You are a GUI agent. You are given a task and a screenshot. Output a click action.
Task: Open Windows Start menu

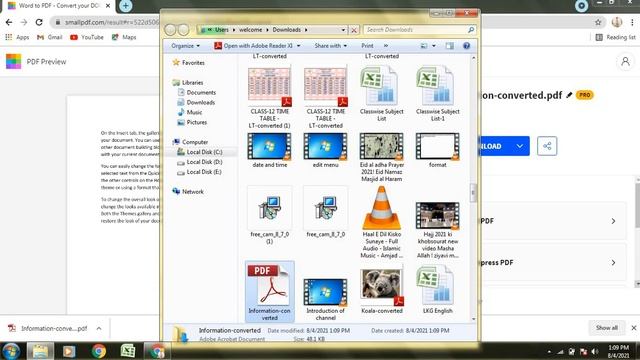(x=11, y=351)
